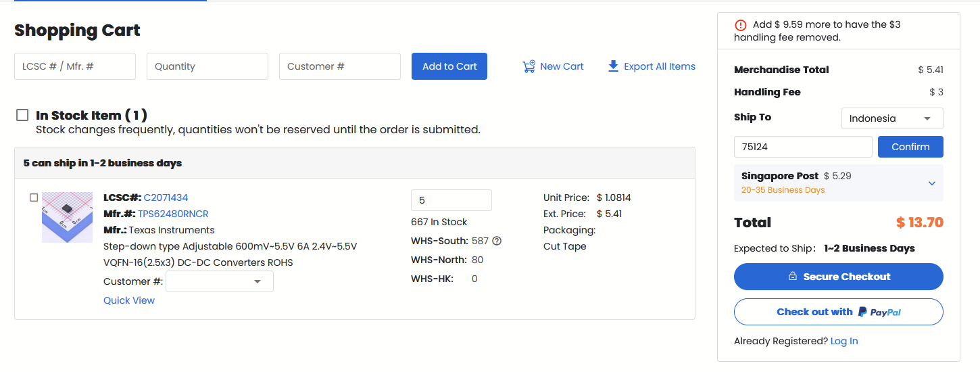Screen dimensions: 980x372
Task: Expand the Singapore Post shipping options
Action: pos(932,183)
